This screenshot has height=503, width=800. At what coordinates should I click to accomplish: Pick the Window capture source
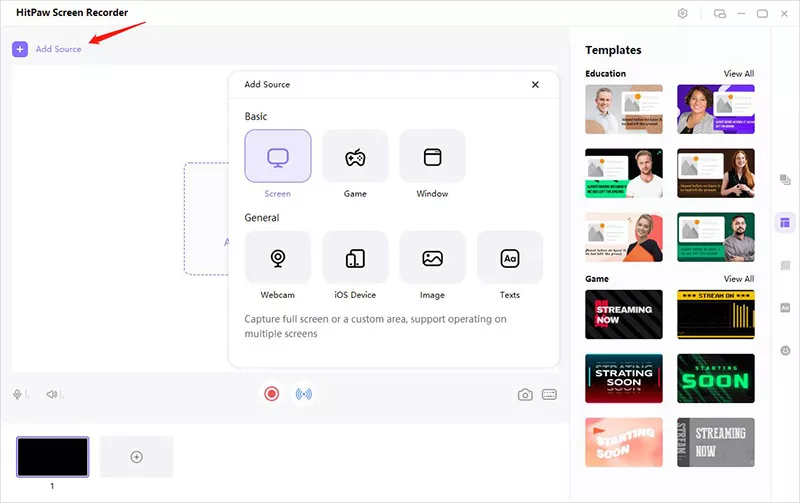click(x=432, y=157)
